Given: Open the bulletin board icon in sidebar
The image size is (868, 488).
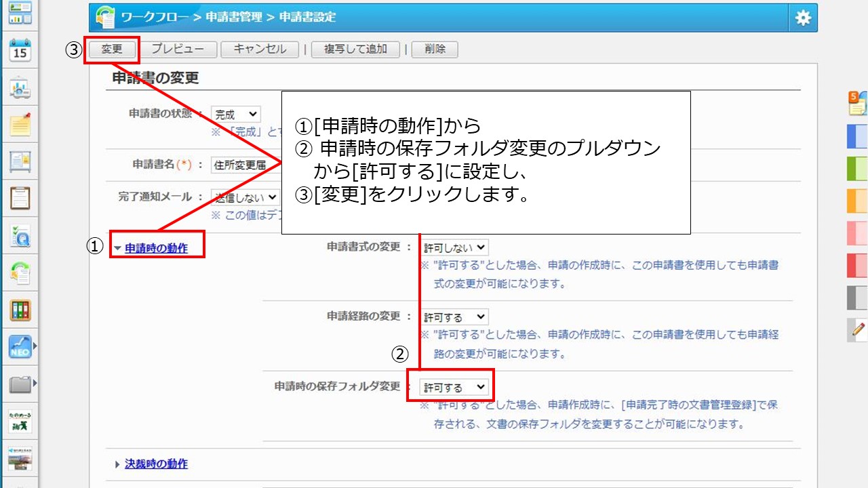Looking at the screenshot, I should click(x=20, y=162).
